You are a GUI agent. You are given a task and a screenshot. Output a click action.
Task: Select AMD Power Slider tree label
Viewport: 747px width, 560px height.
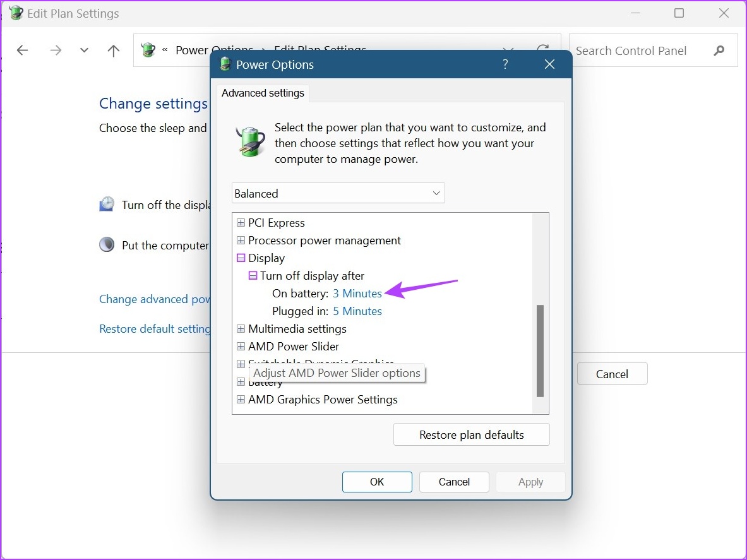(x=294, y=346)
